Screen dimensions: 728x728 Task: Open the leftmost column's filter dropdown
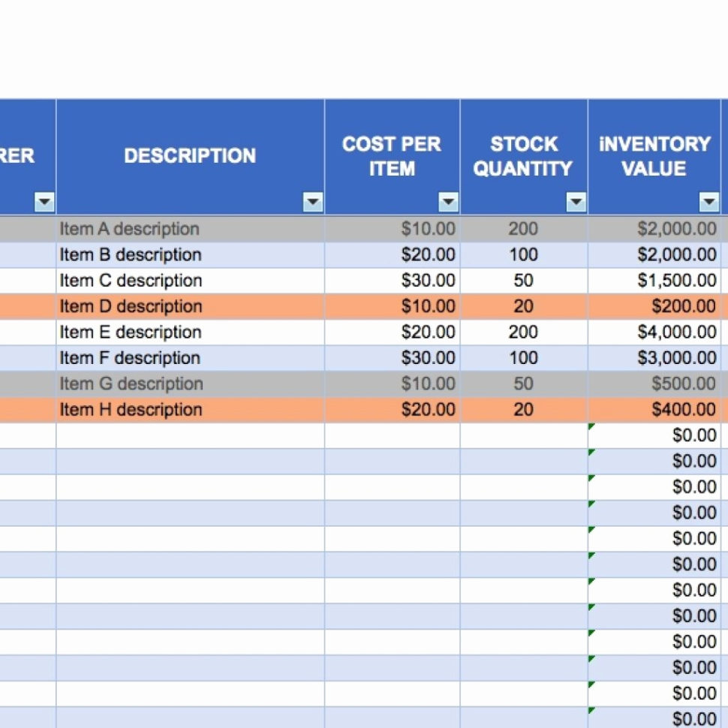44,202
